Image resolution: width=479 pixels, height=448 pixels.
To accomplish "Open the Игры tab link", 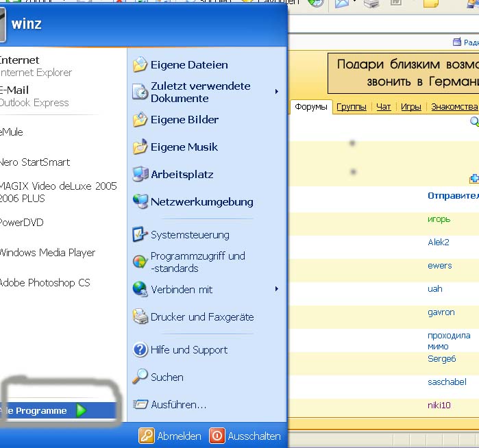I will coord(411,107).
